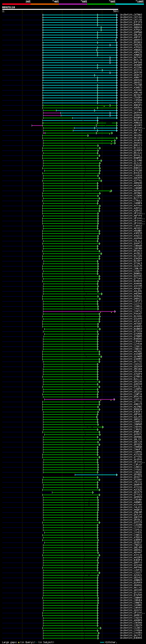Select the UniRef100_A4SAX3 label
Viewport: 146px width, 644px height.
(x=131, y=143)
